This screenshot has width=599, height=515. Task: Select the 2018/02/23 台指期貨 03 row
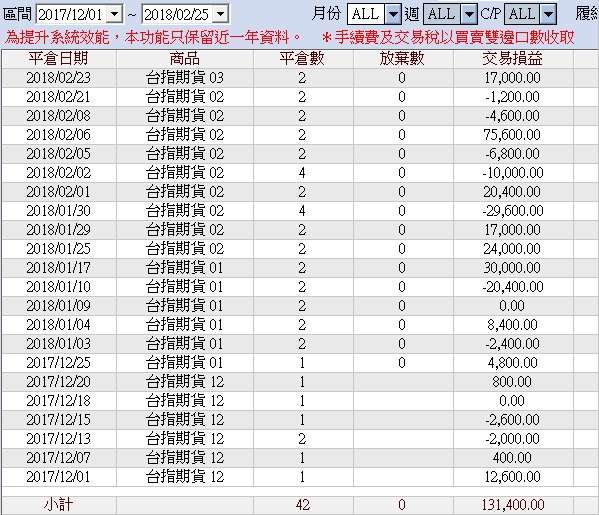click(x=300, y=78)
